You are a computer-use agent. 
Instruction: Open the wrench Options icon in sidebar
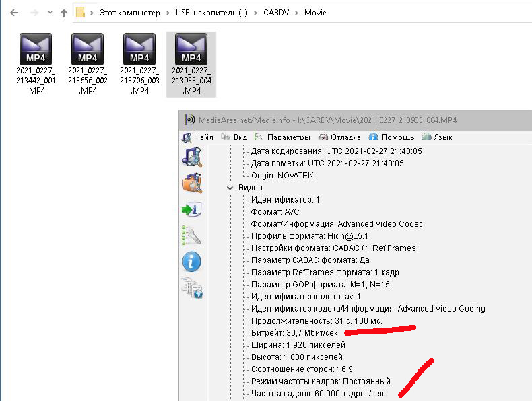coord(192,235)
